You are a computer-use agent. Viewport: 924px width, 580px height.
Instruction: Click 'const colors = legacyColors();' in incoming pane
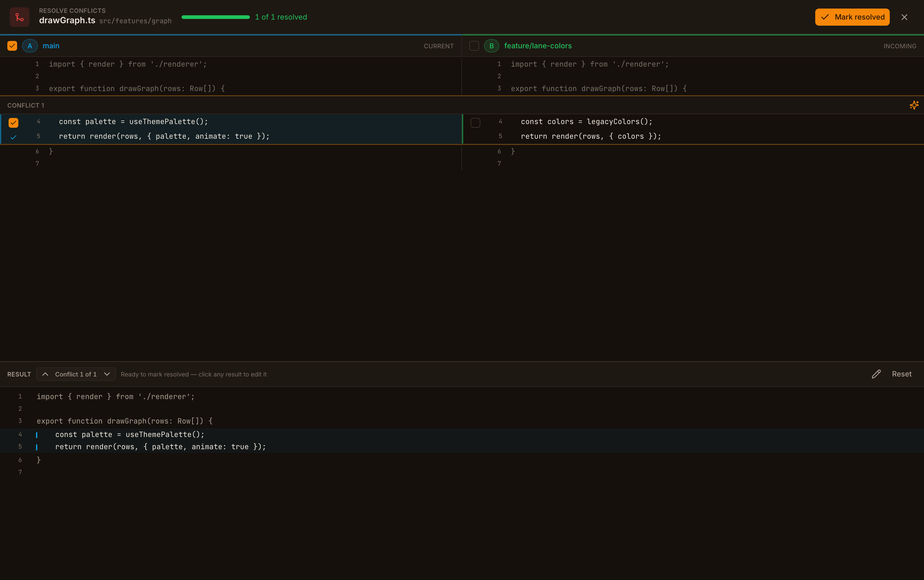586,122
